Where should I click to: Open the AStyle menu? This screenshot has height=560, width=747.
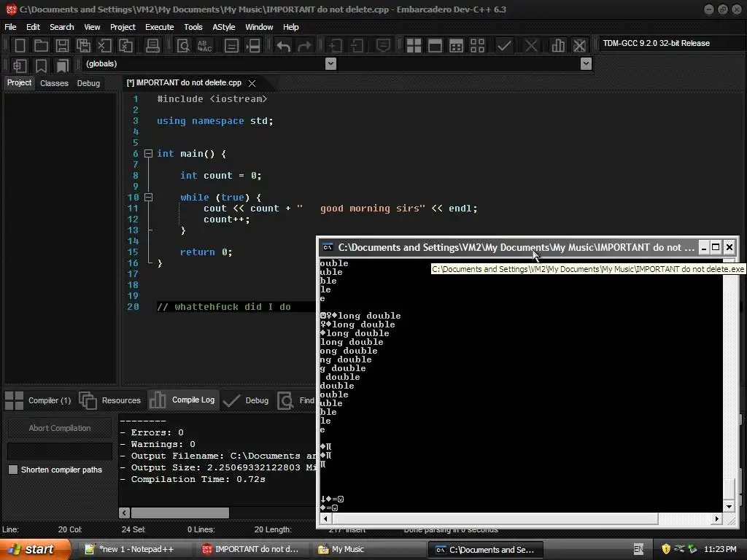click(223, 27)
